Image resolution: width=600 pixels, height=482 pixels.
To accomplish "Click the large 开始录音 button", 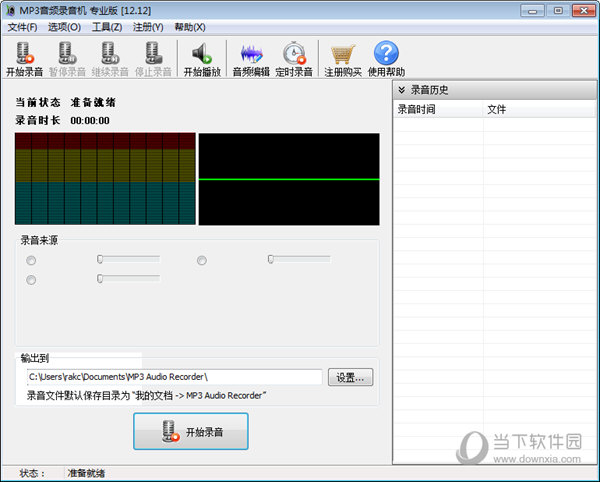I will tap(190, 432).
